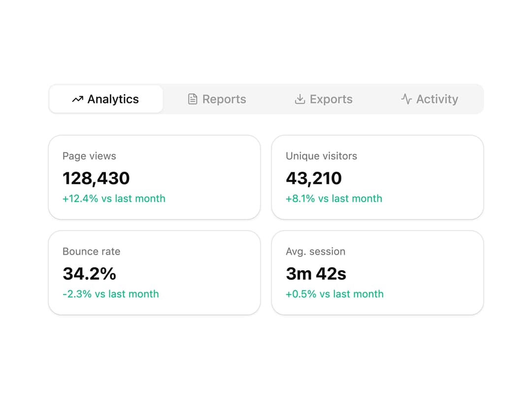Click the 34.2% bounce rate value
Screen dimensions: 532x399
point(89,273)
